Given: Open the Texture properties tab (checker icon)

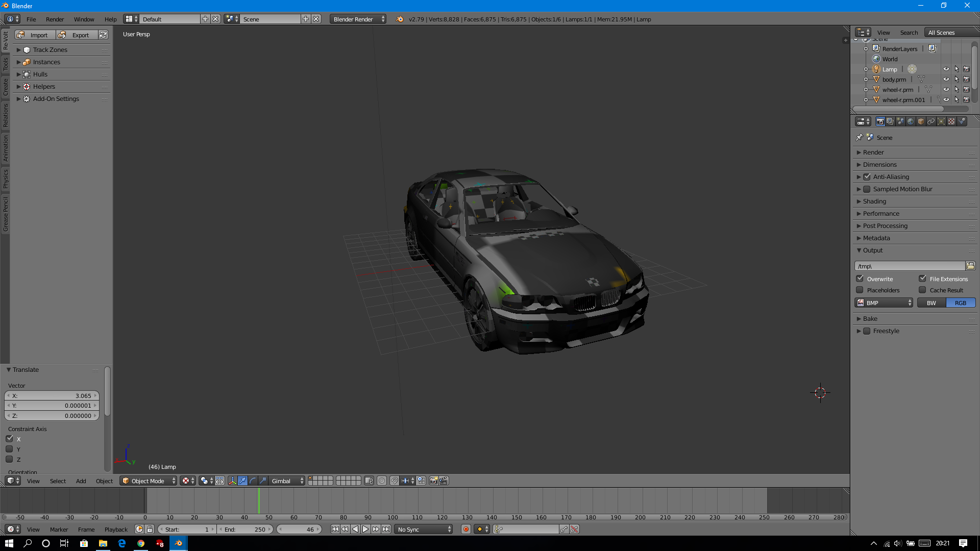Looking at the screenshot, I should [x=951, y=121].
